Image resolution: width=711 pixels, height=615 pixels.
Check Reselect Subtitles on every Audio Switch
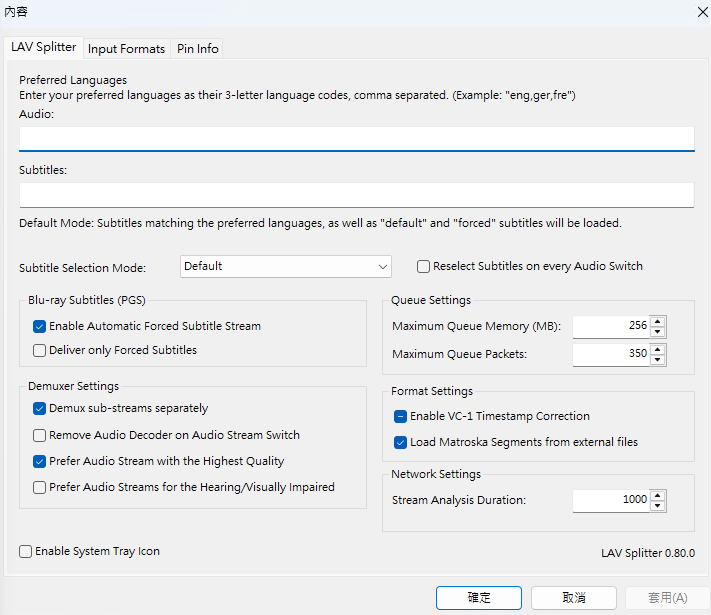pos(424,266)
